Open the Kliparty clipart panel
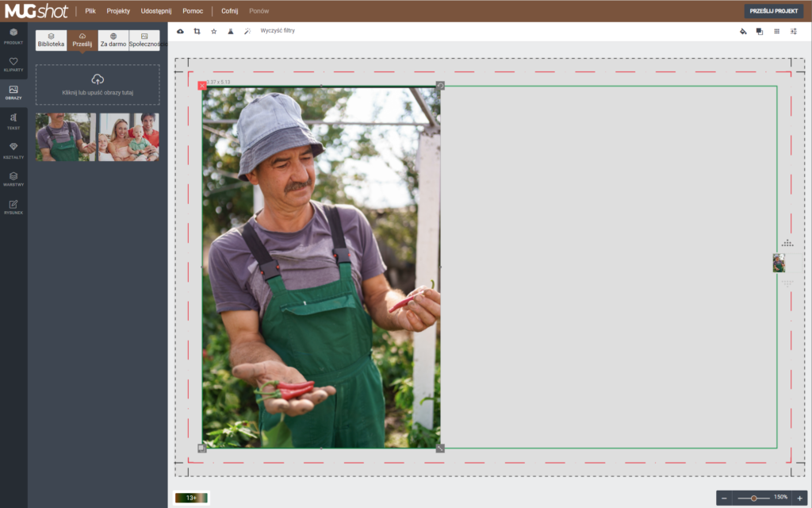 coord(13,63)
